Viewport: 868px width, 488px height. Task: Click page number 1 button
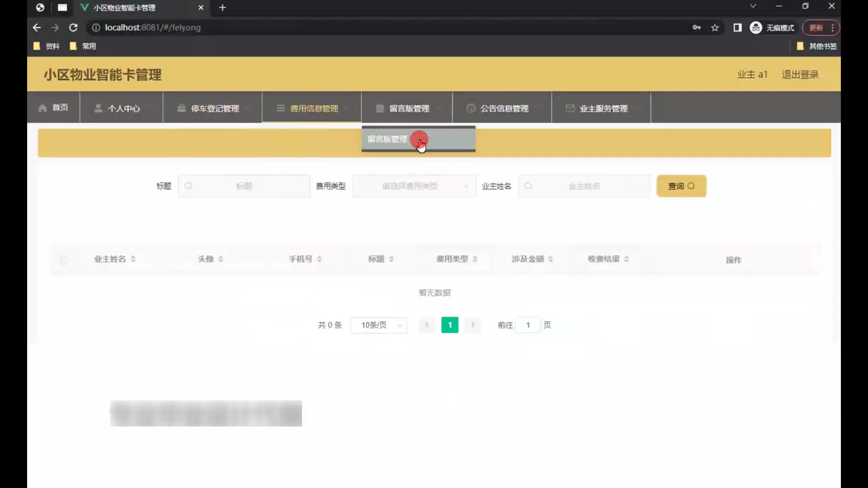[449, 325]
